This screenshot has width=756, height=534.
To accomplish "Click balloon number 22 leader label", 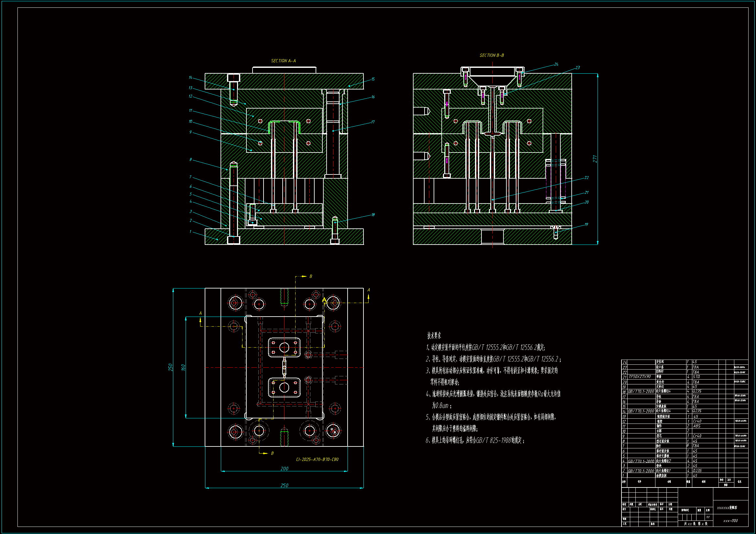I will pos(587,178).
